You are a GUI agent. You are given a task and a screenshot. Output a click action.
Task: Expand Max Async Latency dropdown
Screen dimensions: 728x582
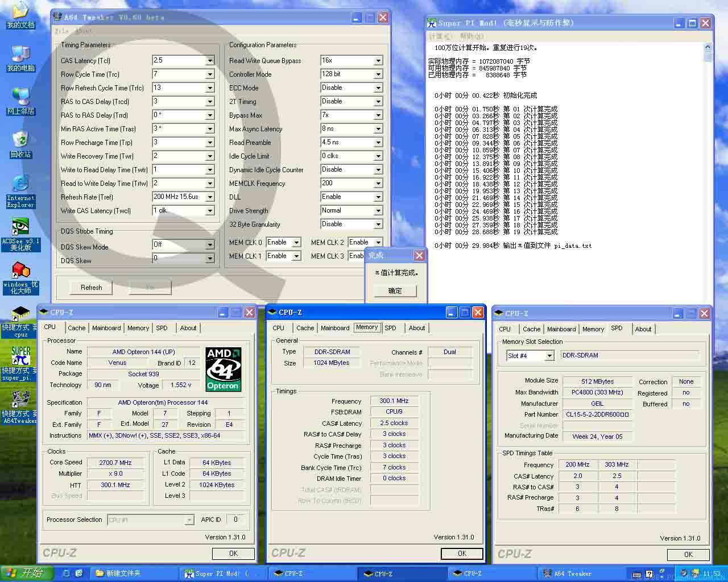point(378,129)
